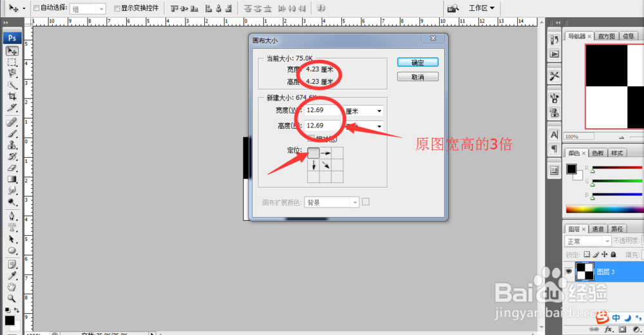Click the color spectrum ramp bar
644x335 pixels.
coord(605,209)
